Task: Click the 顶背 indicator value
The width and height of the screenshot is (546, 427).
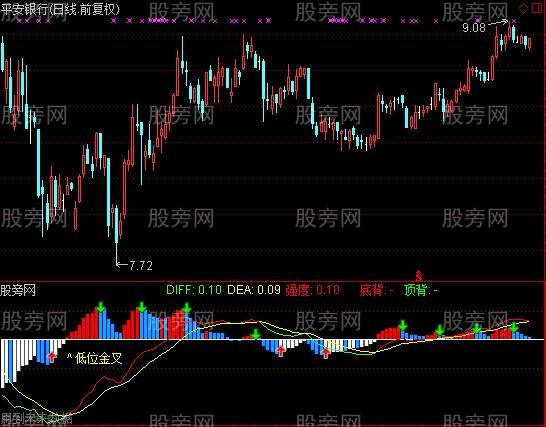Action: 421,290
